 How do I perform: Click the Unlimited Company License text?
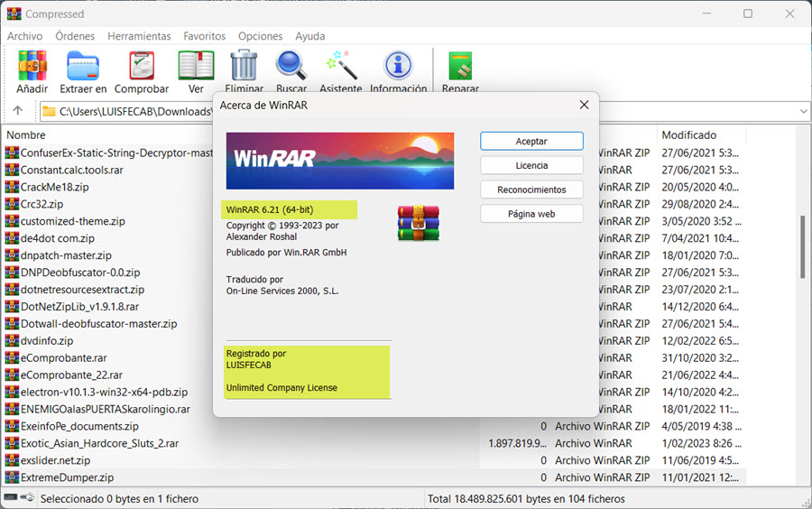[281, 388]
